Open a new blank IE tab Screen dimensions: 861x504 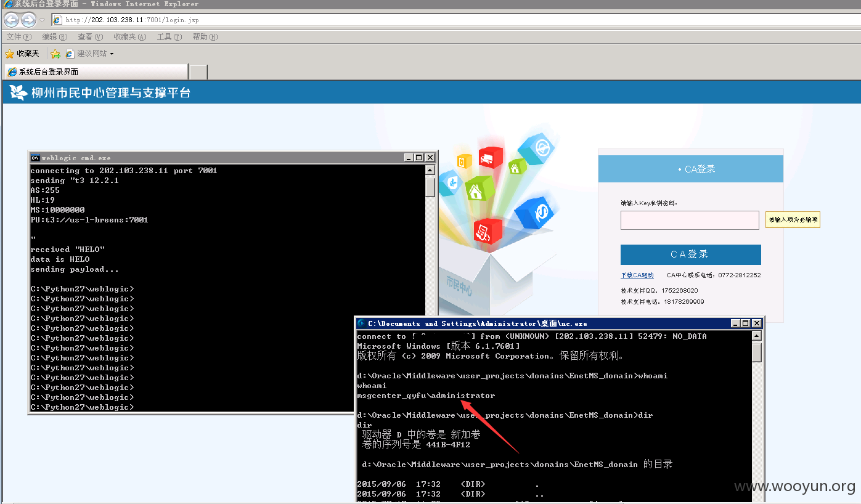(198, 72)
